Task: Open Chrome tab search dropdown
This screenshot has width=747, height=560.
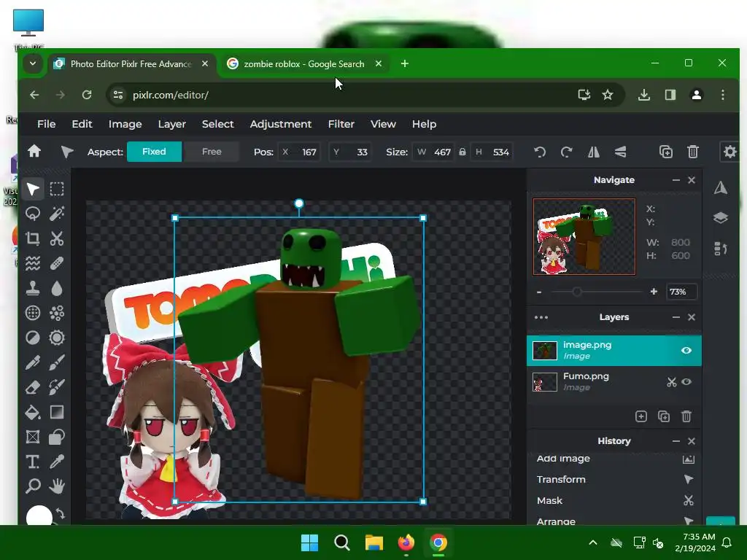Action: click(33, 63)
